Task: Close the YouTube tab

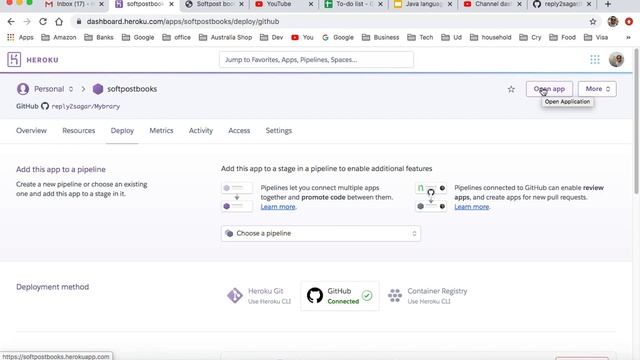Action: [311, 4]
